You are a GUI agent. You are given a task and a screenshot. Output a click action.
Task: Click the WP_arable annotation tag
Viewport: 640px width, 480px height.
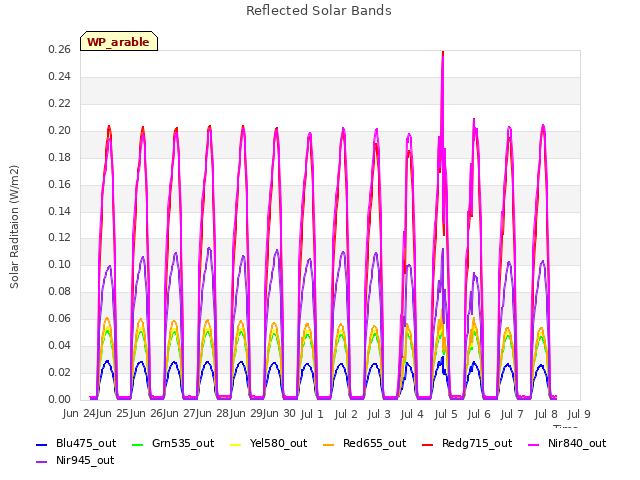119,41
